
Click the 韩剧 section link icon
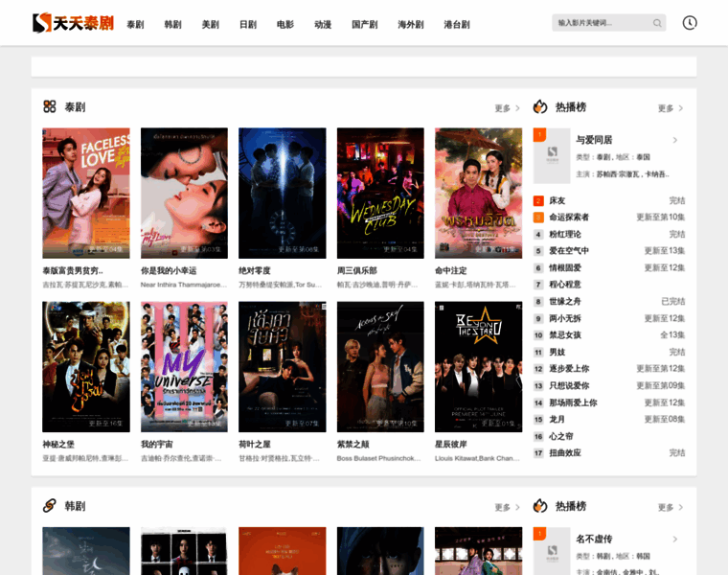pyautogui.click(x=49, y=506)
